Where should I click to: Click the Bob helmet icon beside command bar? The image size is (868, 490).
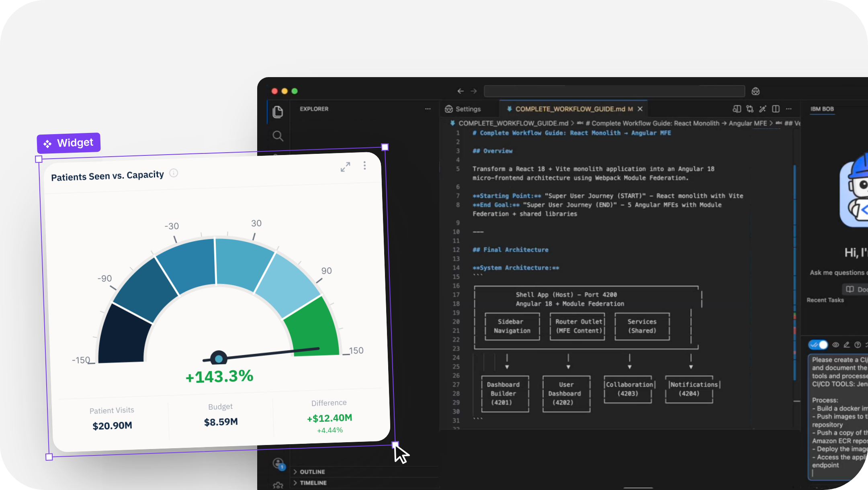point(755,91)
